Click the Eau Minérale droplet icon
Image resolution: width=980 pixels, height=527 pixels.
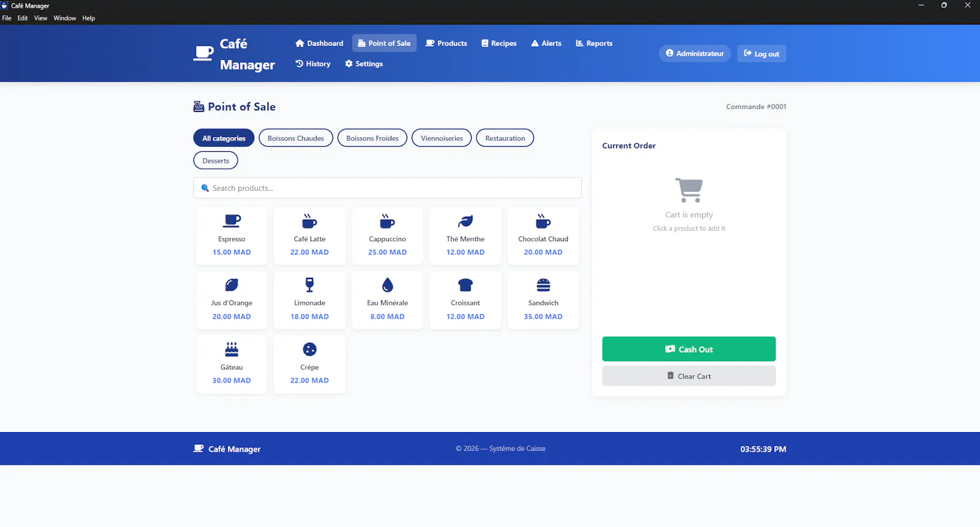coord(387,285)
